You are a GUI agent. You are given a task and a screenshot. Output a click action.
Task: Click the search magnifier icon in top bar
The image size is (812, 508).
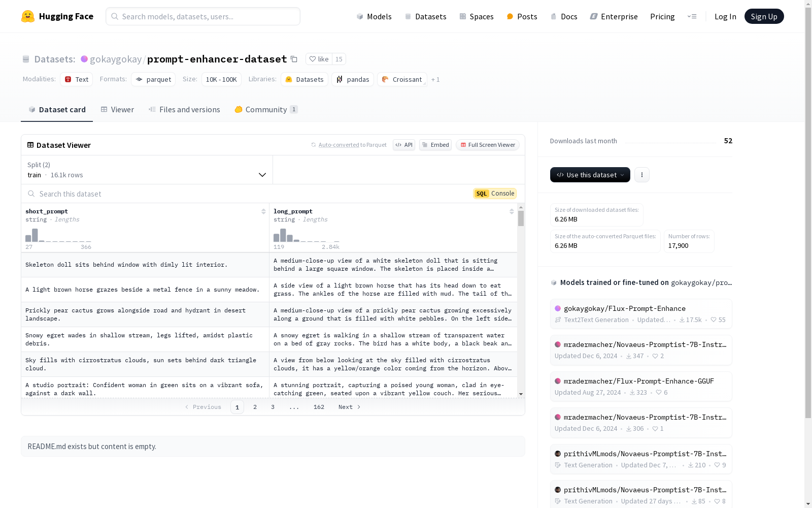point(115,16)
